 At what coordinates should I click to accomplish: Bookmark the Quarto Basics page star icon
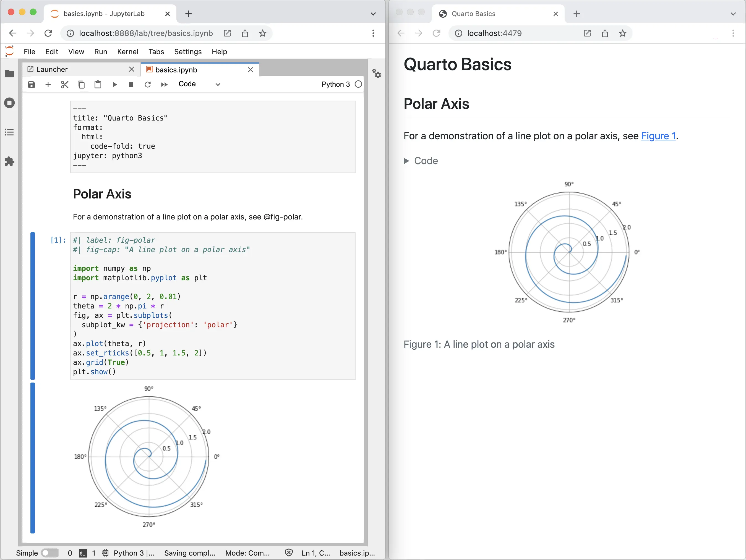[623, 33]
